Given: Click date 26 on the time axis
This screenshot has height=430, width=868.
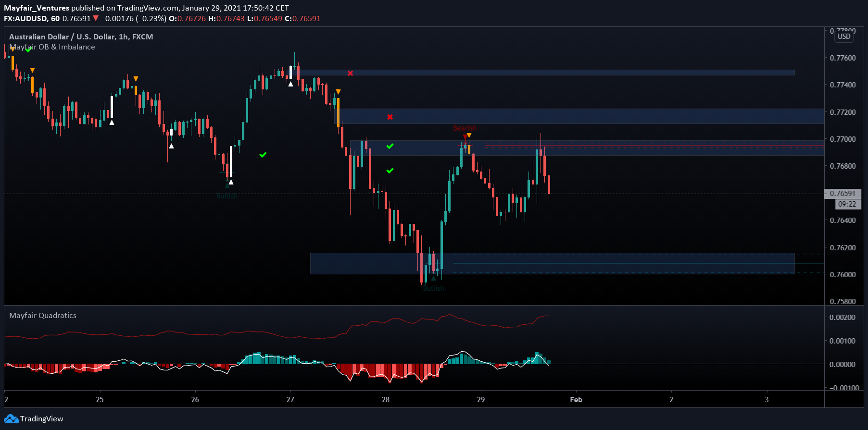Looking at the screenshot, I should (x=195, y=400).
